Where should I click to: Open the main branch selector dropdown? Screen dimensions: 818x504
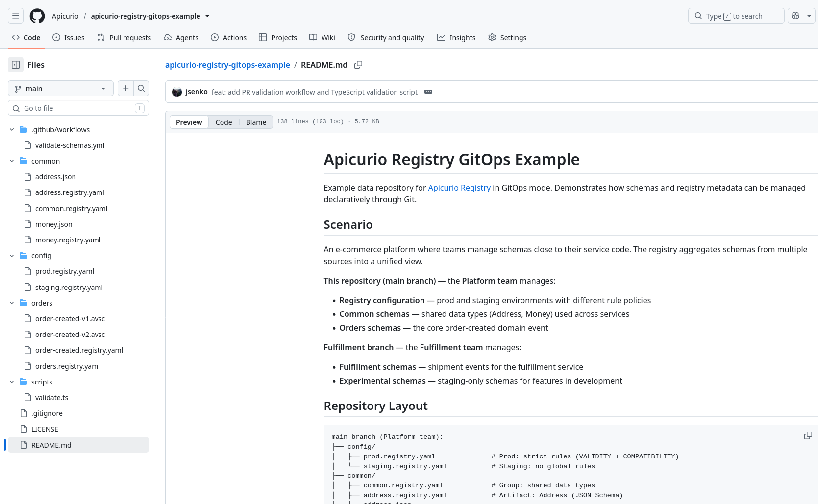click(61, 88)
